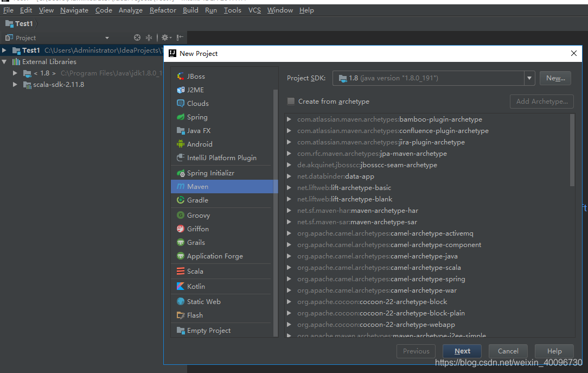Open the Build menu
This screenshot has height=373, width=588.
[190, 10]
